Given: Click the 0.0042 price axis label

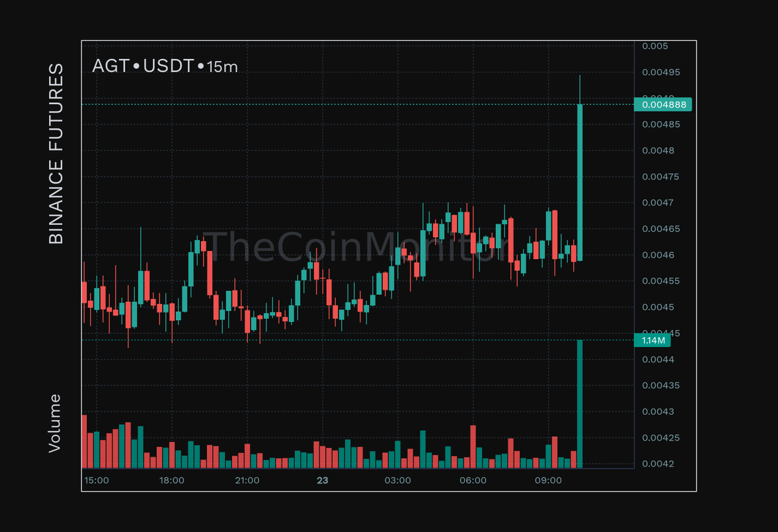Looking at the screenshot, I should click(658, 464).
